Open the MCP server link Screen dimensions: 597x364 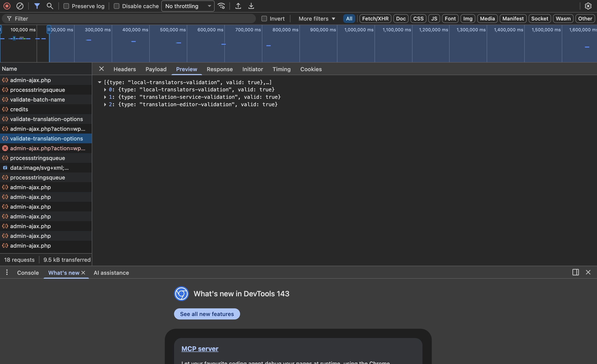[200, 348]
